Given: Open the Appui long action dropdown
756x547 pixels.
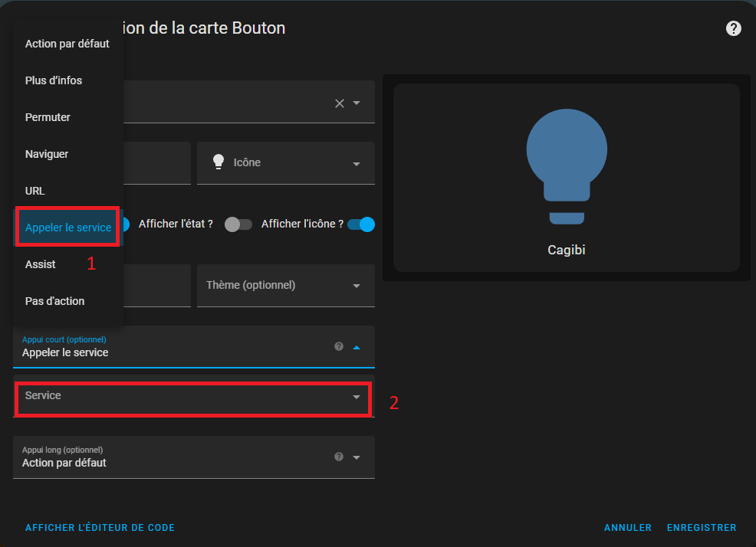Looking at the screenshot, I should tap(357, 457).
